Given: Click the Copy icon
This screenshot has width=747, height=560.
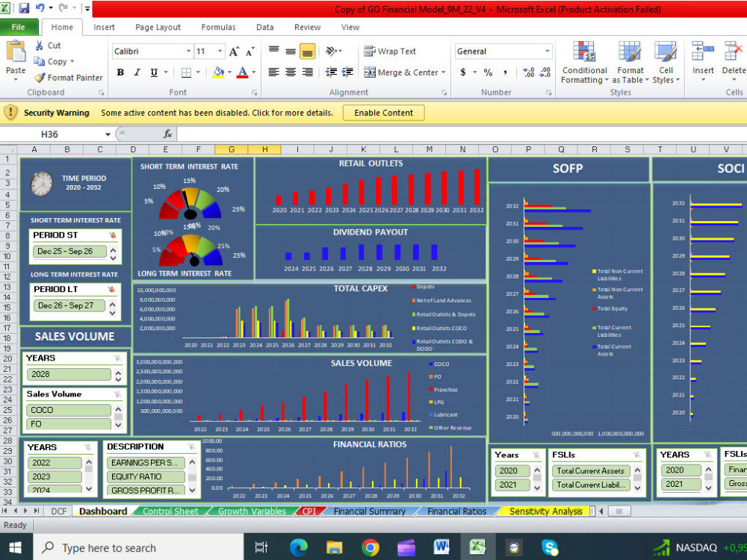Looking at the screenshot, I should point(39,61).
